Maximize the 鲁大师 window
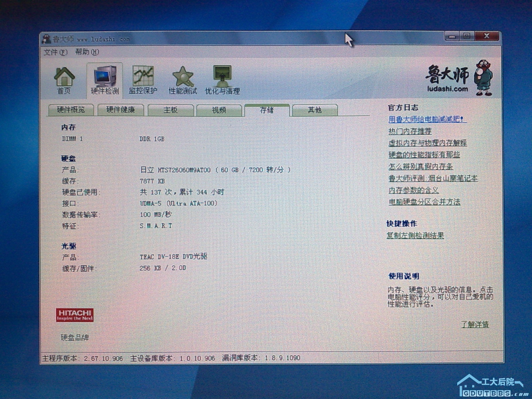The height and width of the screenshot is (399, 532). [x=467, y=36]
